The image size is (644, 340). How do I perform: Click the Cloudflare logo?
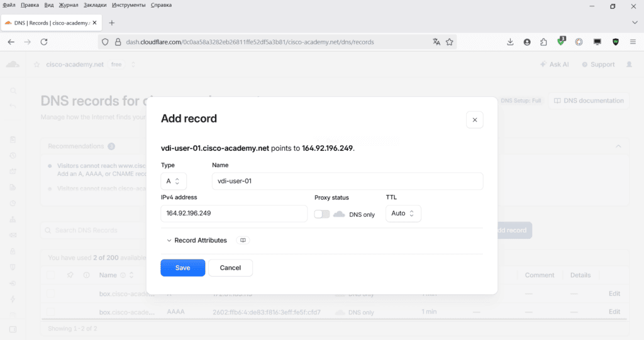point(13,65)
